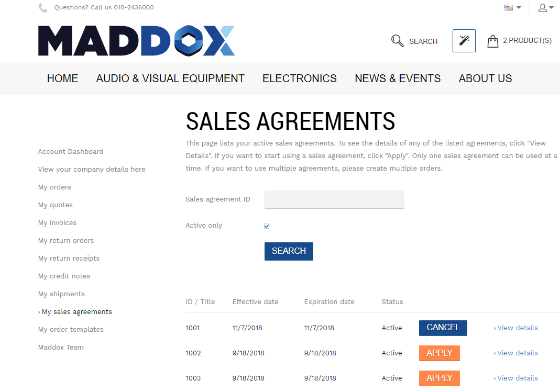Cancel sales agreement 1001
Viewport: 560px width, 392px height.
[x=443, y=328]
